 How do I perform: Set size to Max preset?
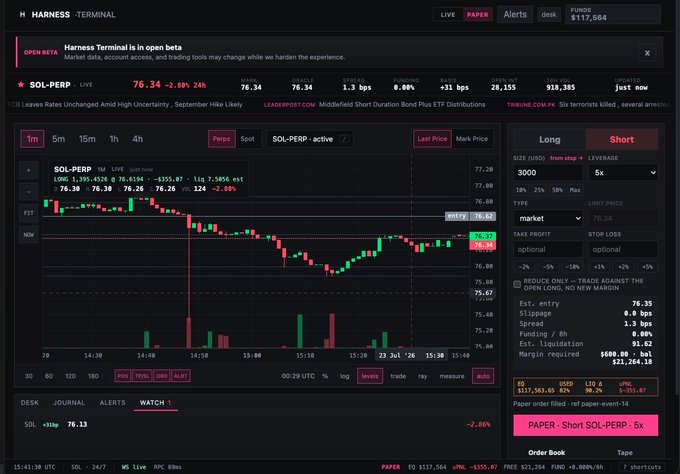click(575, 190)
